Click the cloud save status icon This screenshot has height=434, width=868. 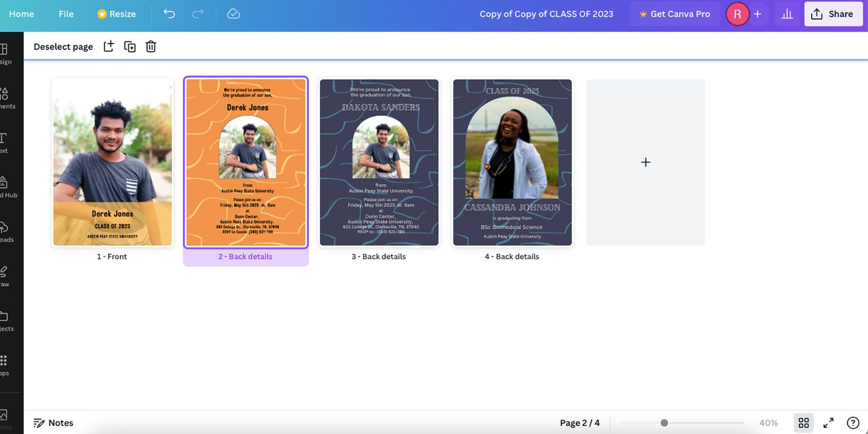click(234, 14)
